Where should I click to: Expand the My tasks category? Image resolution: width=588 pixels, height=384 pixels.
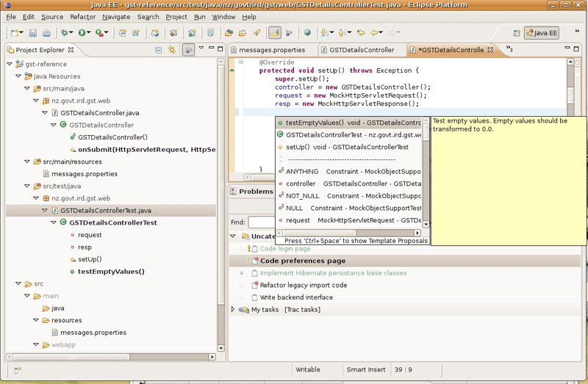(x=233, y=309)
